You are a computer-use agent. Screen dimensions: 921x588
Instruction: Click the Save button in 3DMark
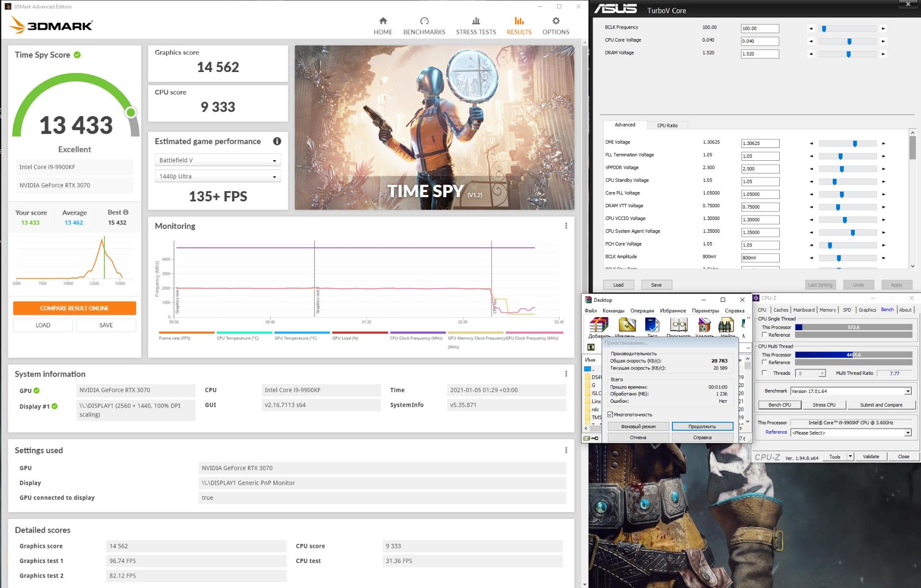(106, 325)
